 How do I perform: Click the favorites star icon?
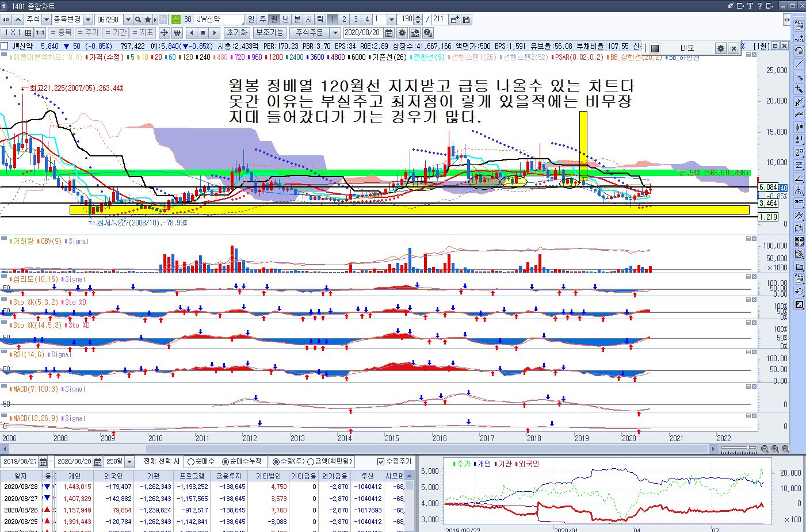click(148, 20)
